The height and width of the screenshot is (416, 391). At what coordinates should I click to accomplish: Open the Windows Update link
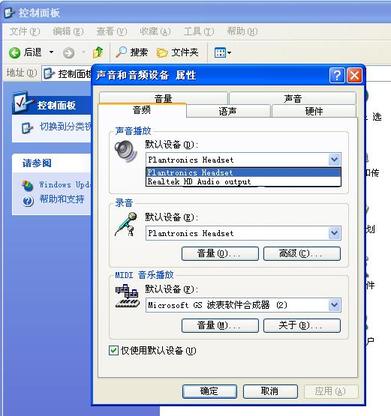point(65,185)
